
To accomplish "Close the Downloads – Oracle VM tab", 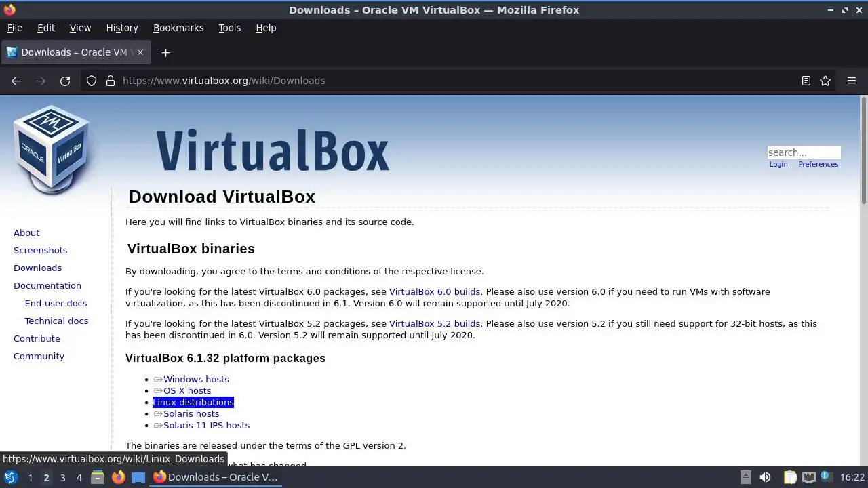I will 141,52.
